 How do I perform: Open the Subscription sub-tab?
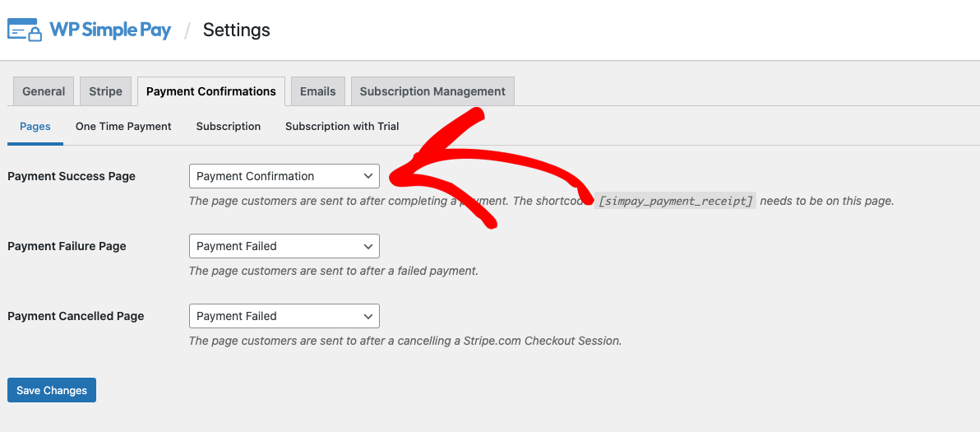(x=228, y=126)
